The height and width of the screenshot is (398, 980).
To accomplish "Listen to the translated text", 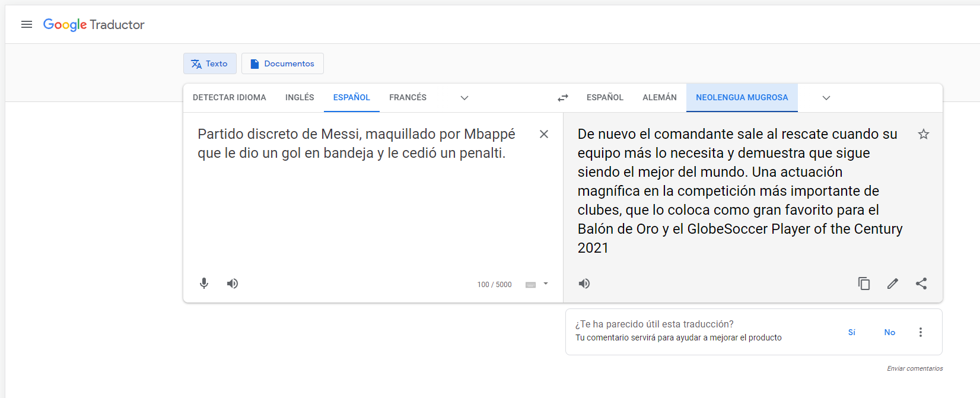I will point(584,284).
